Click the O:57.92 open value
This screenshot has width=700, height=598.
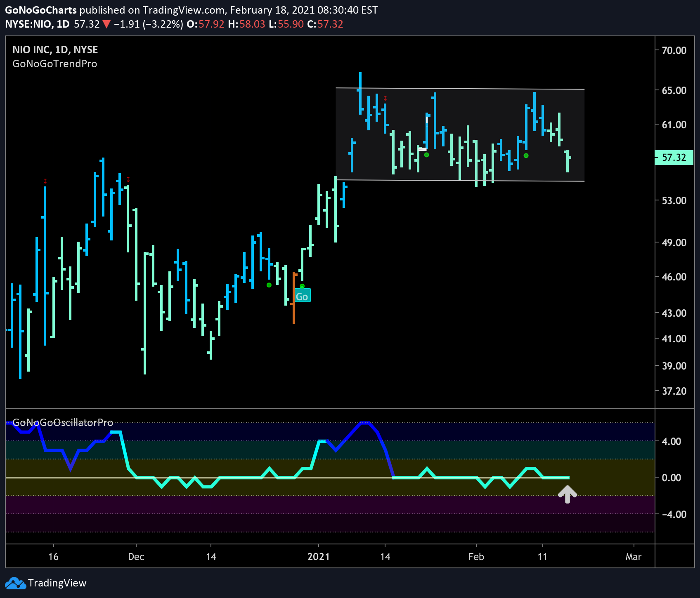point(206,24)
